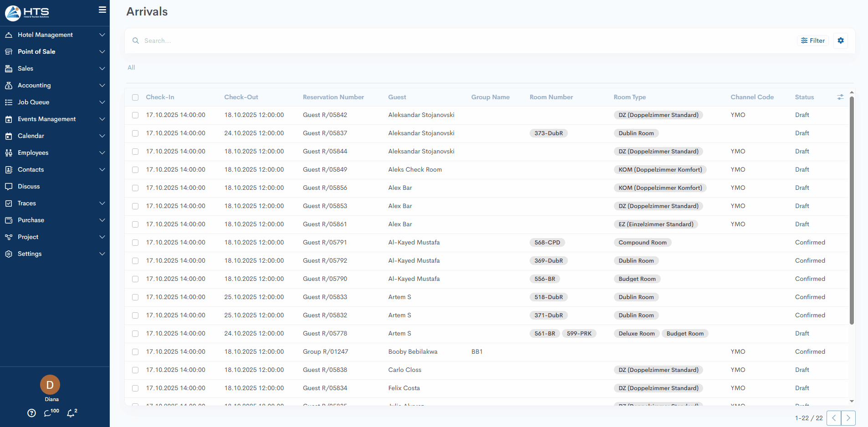Check the box for reservation Guest R/05842

click(135, 115)
